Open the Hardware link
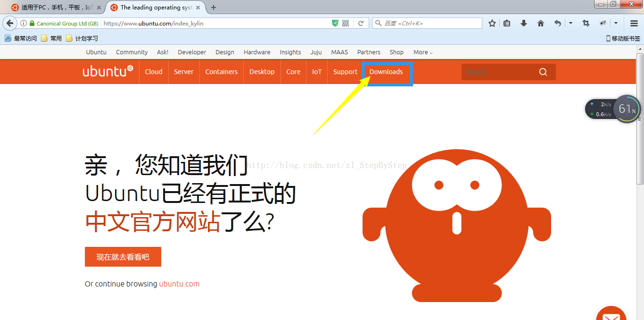 point(257,52)
